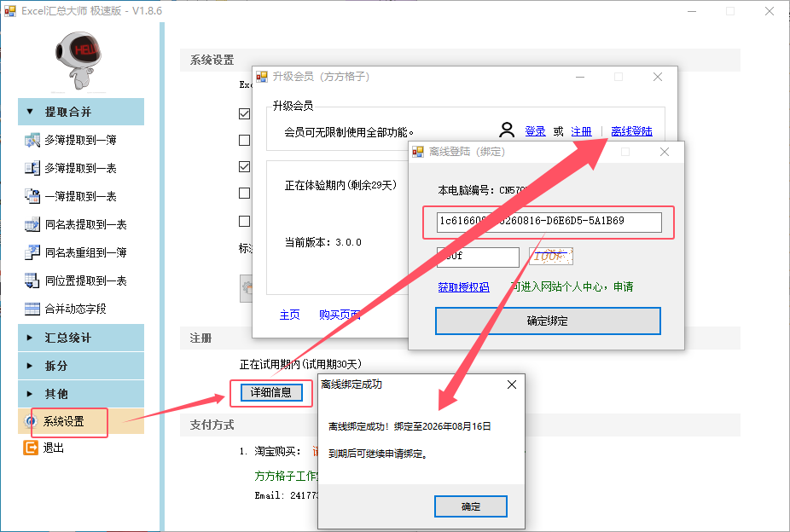Image resolution: width=790 pixels, height=532 pixels.
Task: Collapse the 提取合并 section
Action: click(80, 112)
